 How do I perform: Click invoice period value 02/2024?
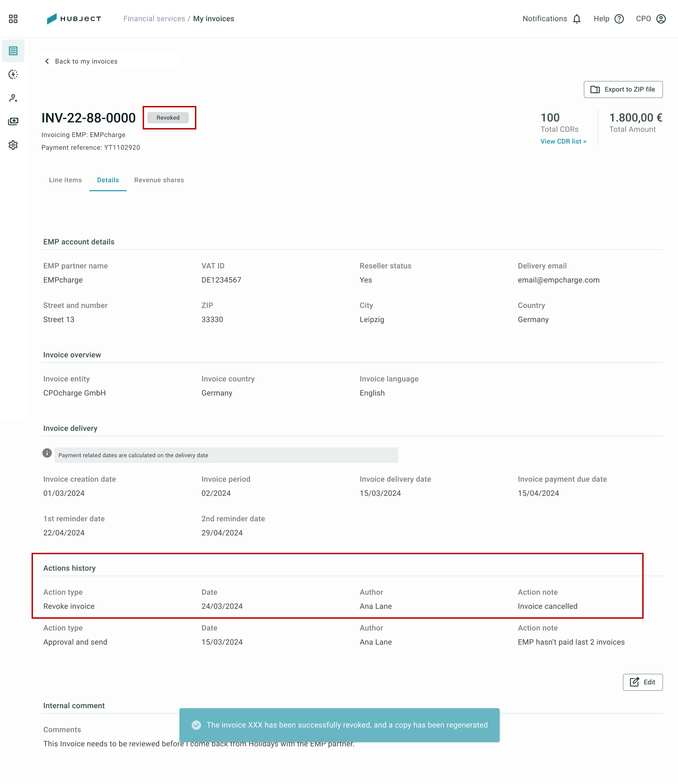coord(216,493)
